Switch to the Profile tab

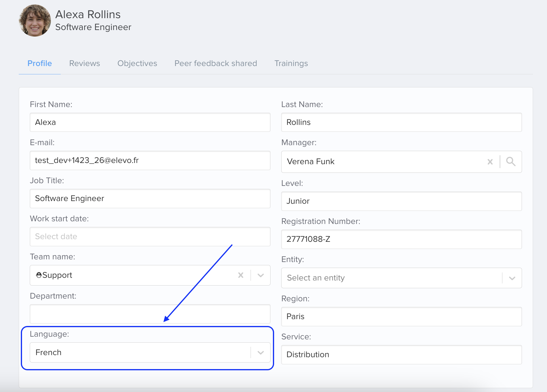pos(40,63)
